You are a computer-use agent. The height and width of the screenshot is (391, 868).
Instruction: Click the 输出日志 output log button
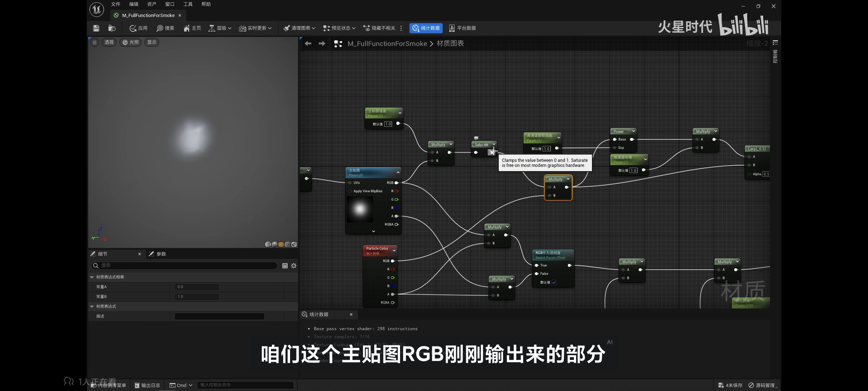pos(147,385)
